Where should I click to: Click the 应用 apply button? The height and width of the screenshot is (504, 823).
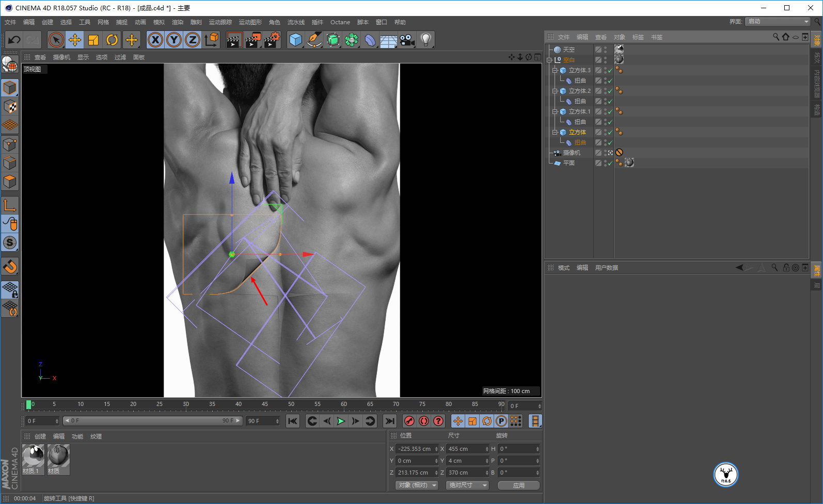click(519, 485)
